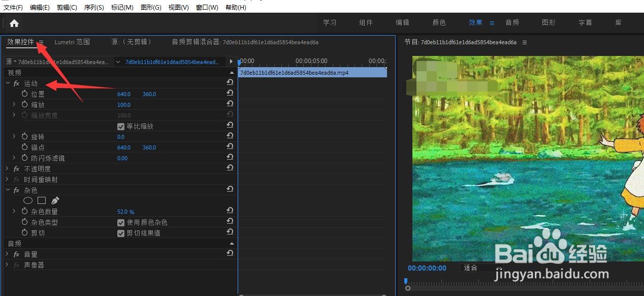Expand the 缩放 property
Screen dimensions: 644x296
coord(14,104)
